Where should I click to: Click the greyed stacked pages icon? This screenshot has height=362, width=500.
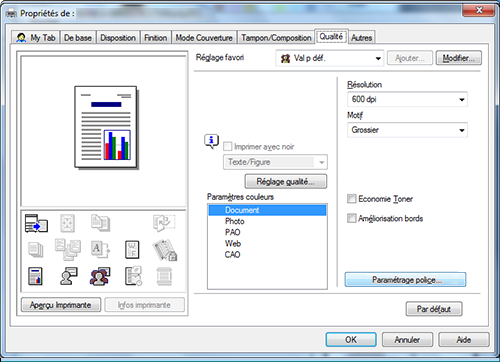point(36,250)
